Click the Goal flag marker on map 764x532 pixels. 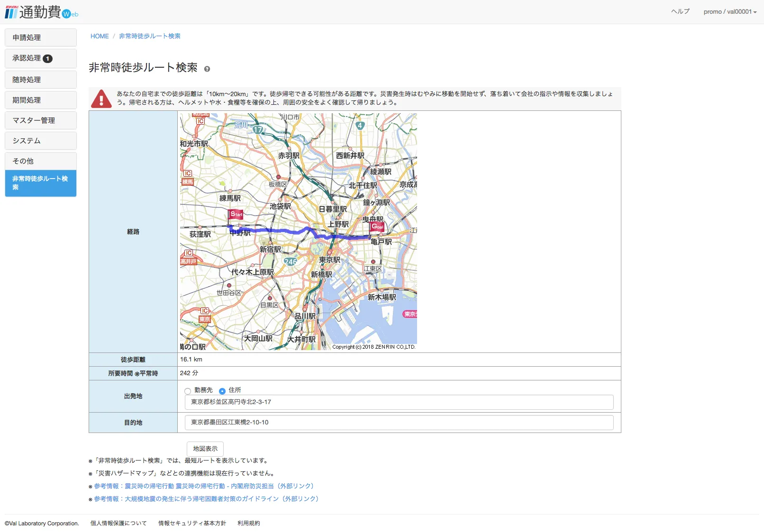tap(377, 227)
